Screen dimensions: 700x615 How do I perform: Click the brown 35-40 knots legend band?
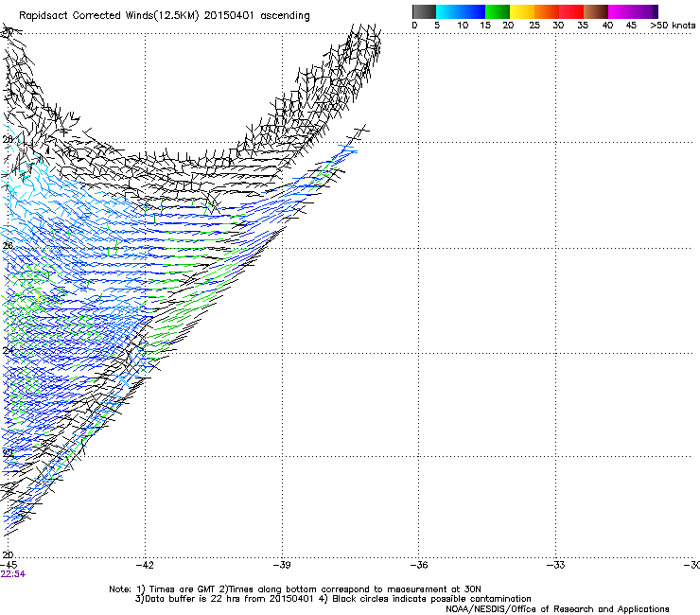pos(596,11)
